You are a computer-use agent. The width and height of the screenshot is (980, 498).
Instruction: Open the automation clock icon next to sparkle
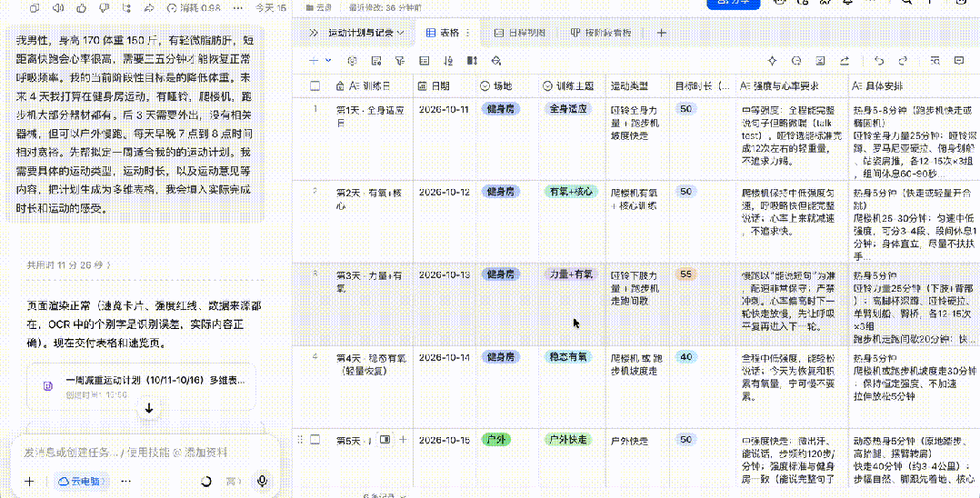click(796, 61)
